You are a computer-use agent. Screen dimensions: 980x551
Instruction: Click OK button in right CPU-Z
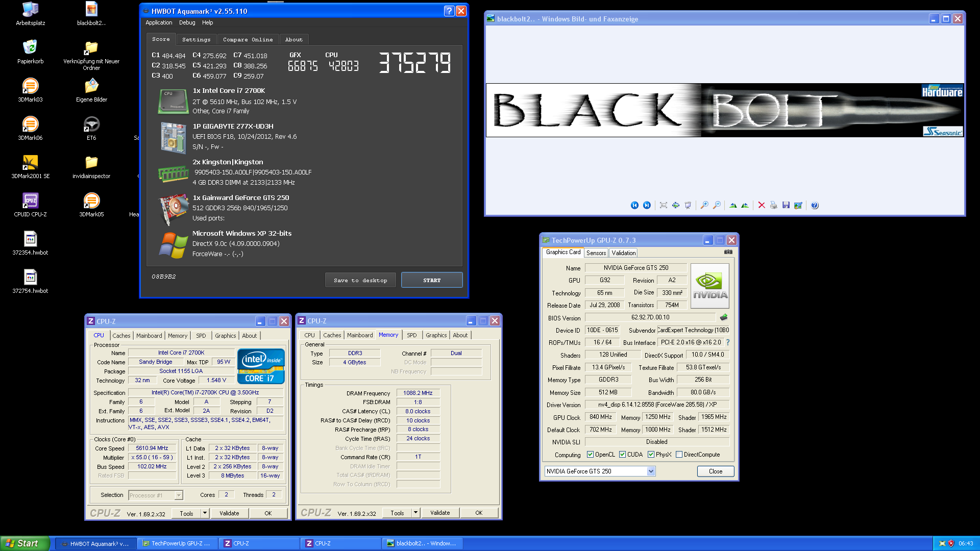(479, 513)
